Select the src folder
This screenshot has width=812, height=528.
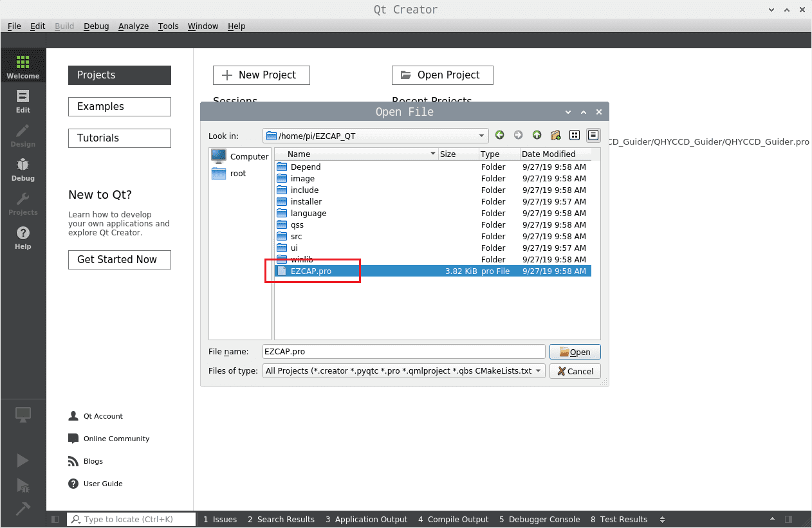pyautogui.click(x=433, y=237)
